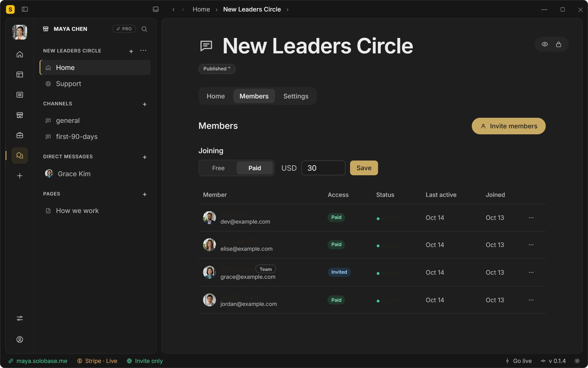Select Free joining option

coord(218,168)
